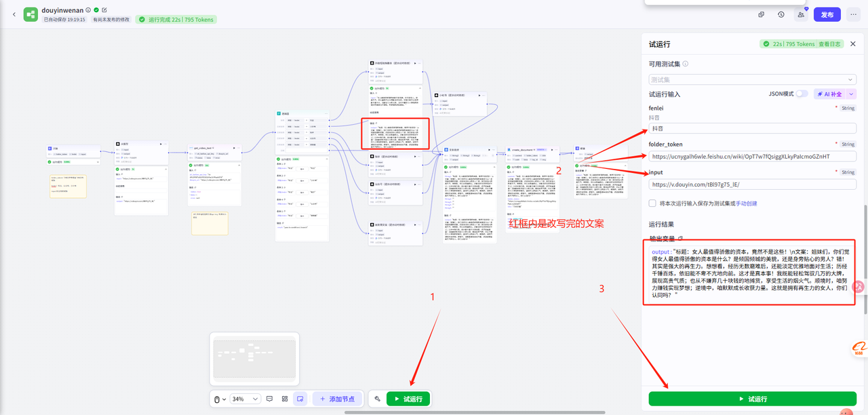Click the 查看日志 link
The width and height of the screenshot is (868, 415).
829,44
